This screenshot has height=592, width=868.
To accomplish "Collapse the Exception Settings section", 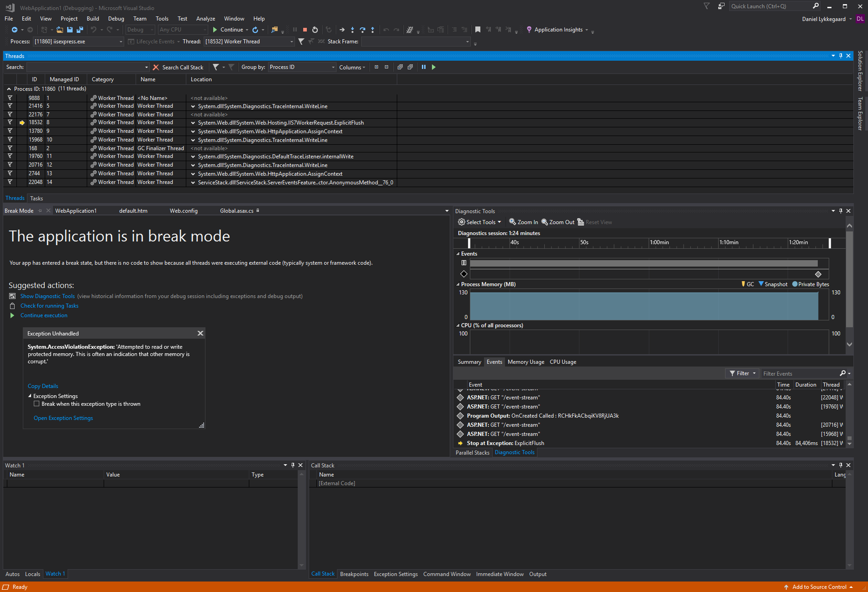I will point(30,396).
